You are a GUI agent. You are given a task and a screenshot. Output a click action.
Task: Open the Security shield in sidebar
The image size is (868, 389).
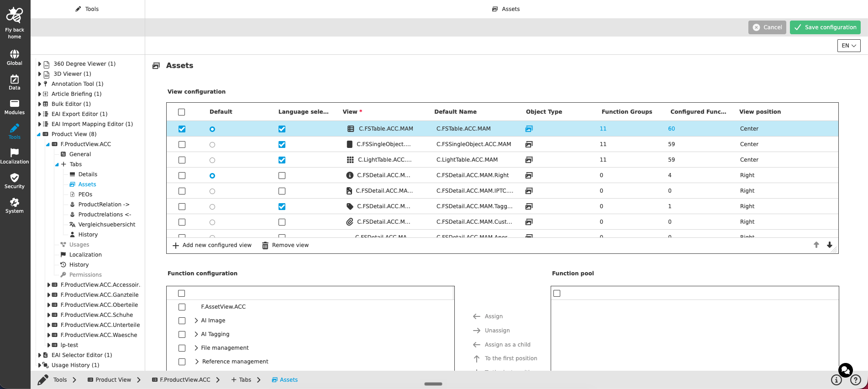[x=15, y=181]
